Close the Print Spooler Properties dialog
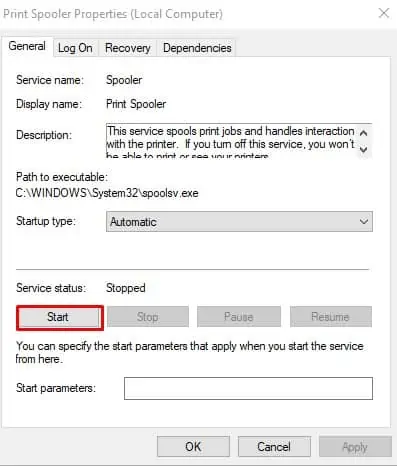The width and height of the screenshot is (397, 466). (x=384, y=13)
